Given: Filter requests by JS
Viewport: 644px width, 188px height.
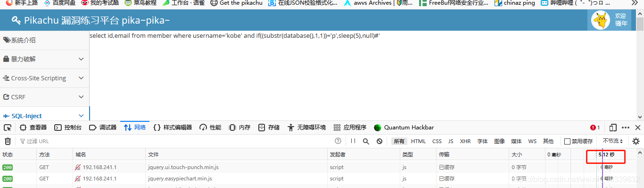Looking at the screenshot, I should point(451,141).
